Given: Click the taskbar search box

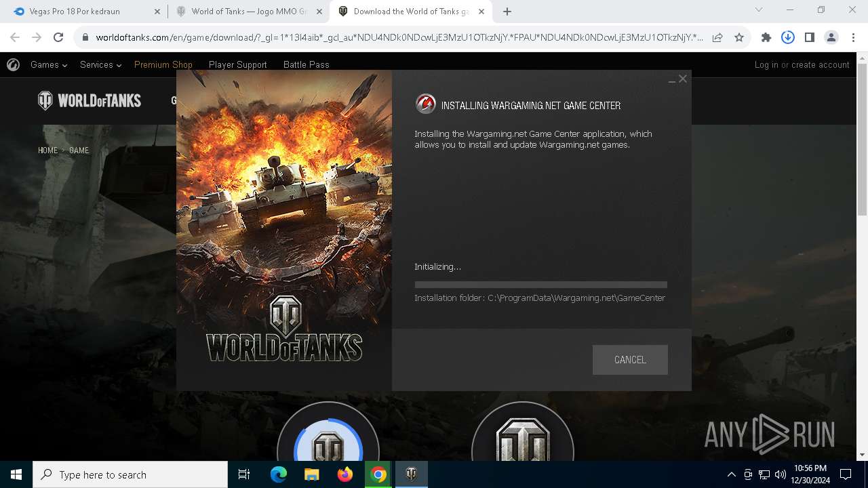Looking at the screenshot, I should (x=130, y=474).
